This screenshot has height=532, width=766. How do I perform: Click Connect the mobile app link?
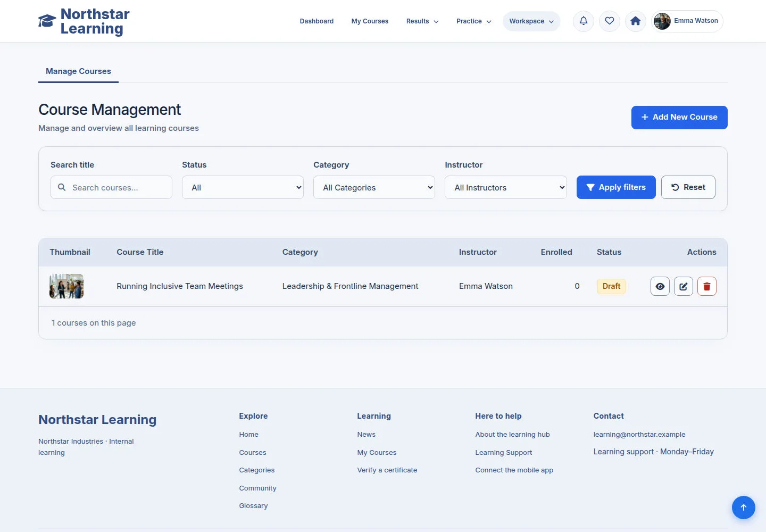pos(514,470)
